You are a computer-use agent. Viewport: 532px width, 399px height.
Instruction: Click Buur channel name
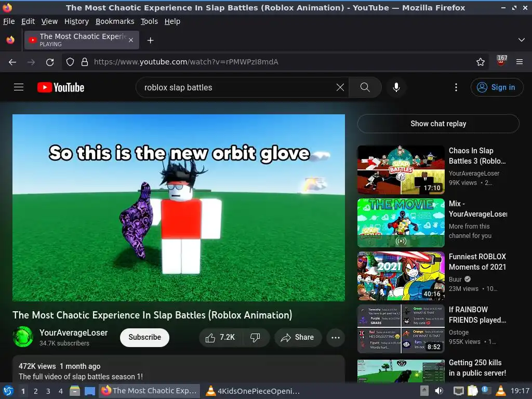455,279
